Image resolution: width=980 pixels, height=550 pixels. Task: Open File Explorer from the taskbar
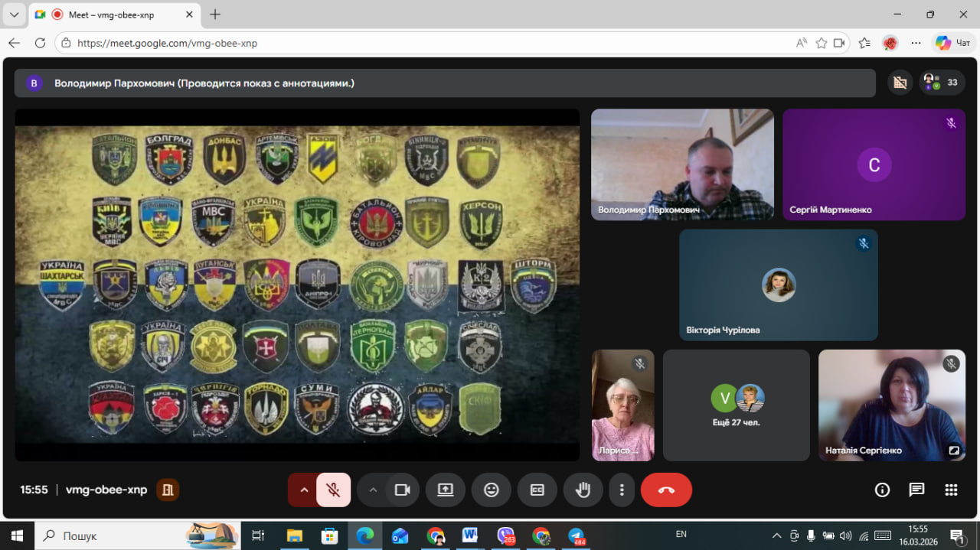pos(294,535)
